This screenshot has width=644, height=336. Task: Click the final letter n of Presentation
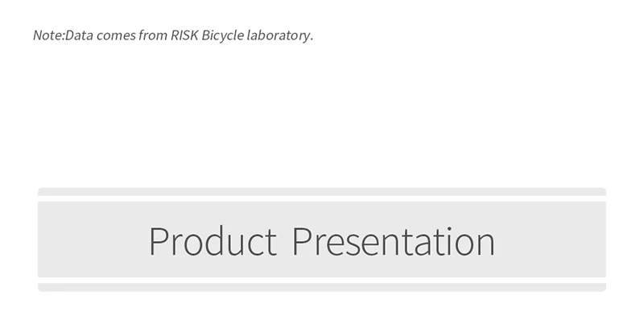(485, 244)
